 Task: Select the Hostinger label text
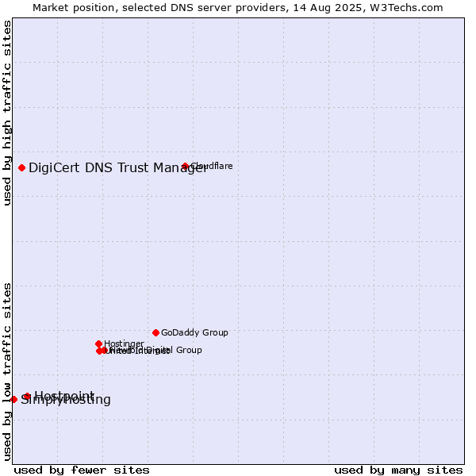coord(124,344)
